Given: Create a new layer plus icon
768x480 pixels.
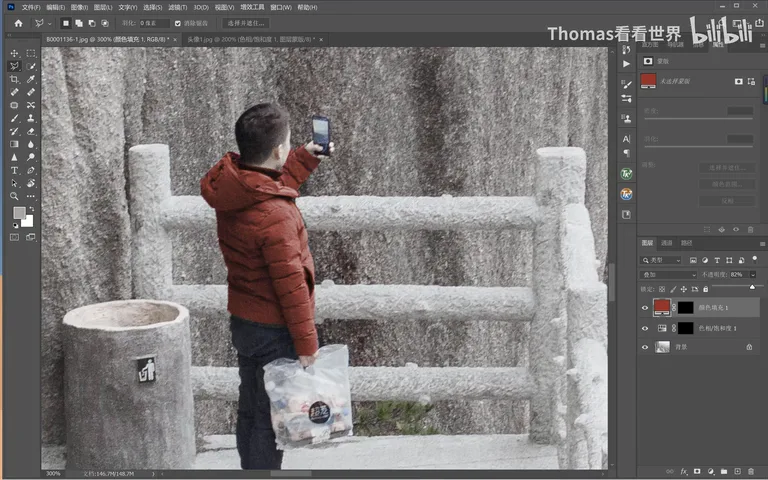Looking at the screenshot, I should 737,471.
